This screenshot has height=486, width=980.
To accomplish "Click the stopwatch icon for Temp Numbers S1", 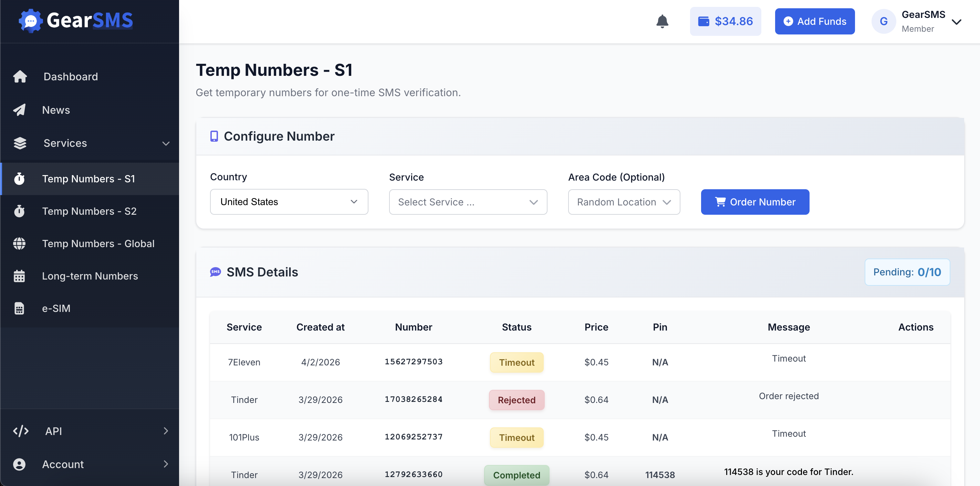I will 19,179.
